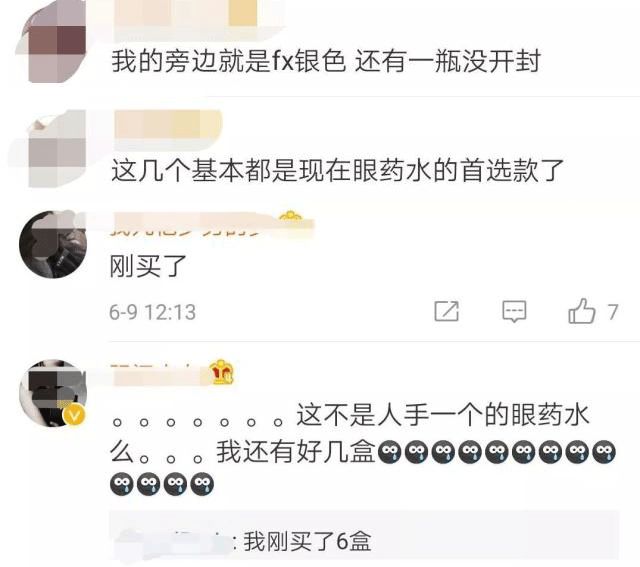This screenshot has width=640, height=567.
Task: Tap the red crown member badge
Action: (x=222, y=371)
